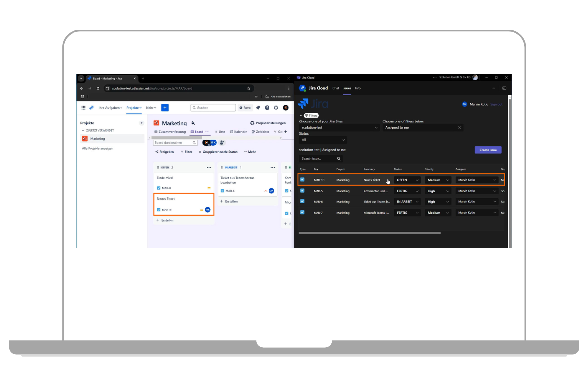Click the checkbox icon on MAR-8 card
588x387 pixels.
coord(158,188)
